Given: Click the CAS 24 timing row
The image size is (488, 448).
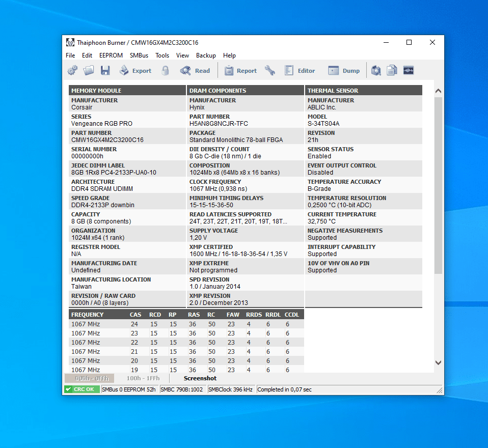Looking at the screenshot, I should (186, 324).
